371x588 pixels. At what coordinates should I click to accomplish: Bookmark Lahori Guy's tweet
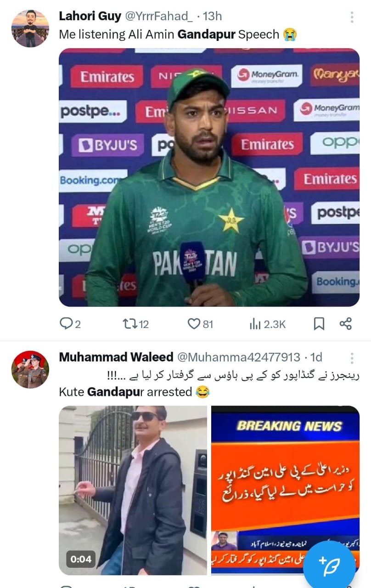click(x=319, y=324)
